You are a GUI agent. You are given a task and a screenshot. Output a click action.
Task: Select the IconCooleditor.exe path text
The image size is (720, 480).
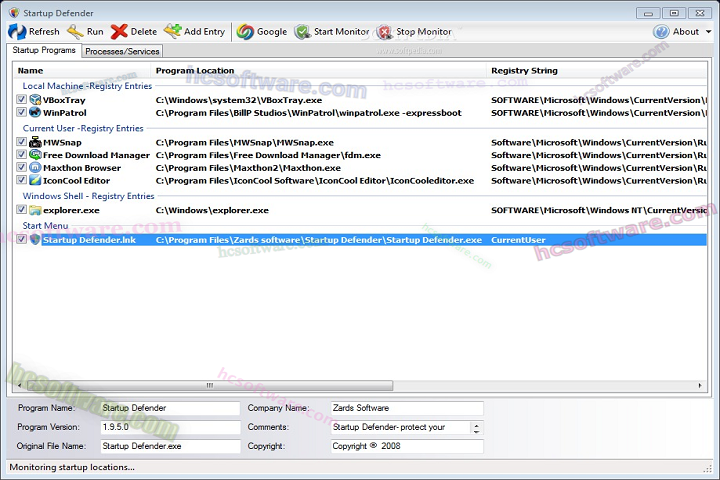315,181
